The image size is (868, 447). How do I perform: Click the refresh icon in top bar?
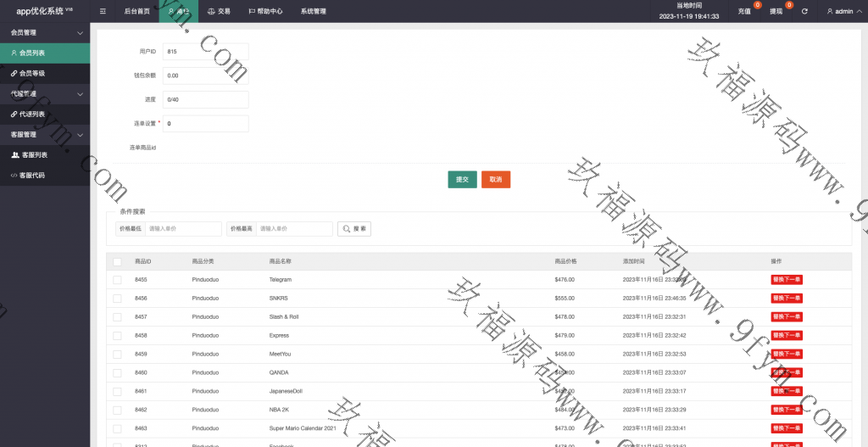[804, 12]
